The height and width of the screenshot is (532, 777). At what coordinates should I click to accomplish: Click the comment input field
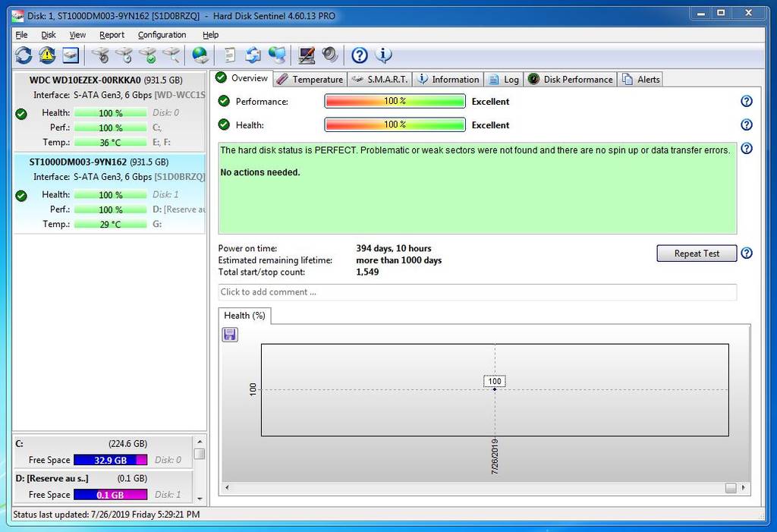point(477,292)
